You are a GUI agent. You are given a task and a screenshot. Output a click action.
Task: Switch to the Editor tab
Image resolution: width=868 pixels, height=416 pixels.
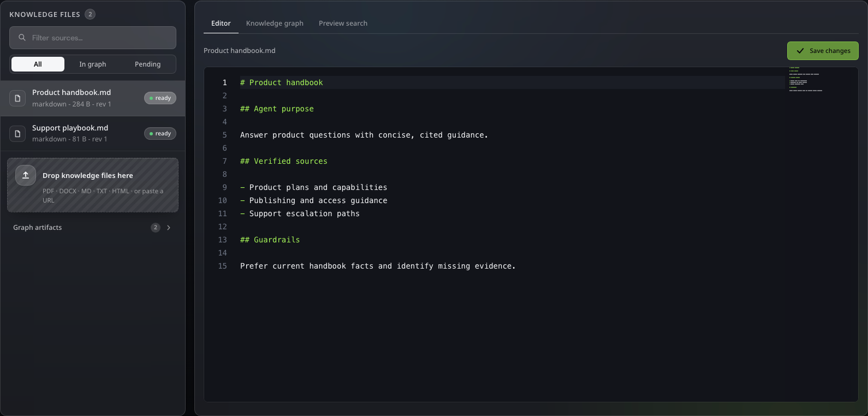(221, 23)
